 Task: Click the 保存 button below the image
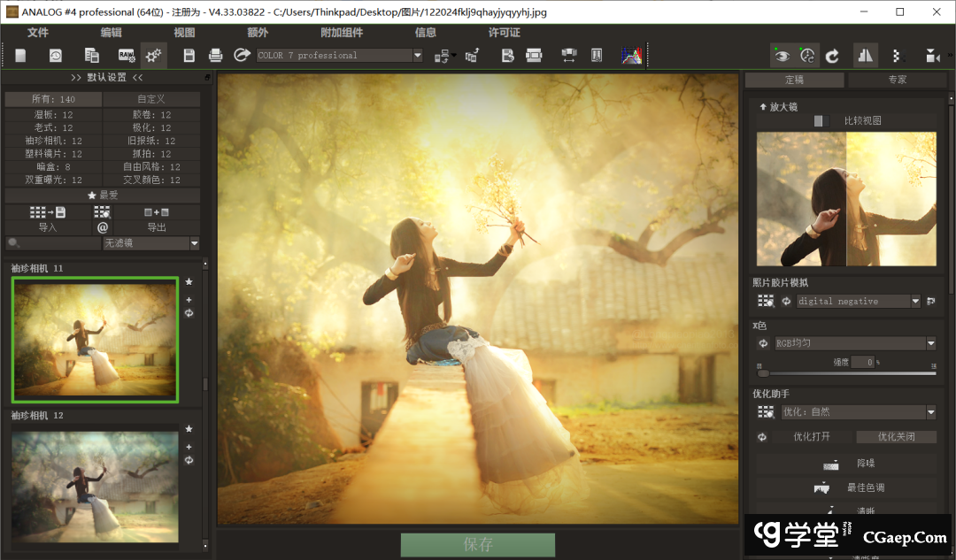(478, 545)
